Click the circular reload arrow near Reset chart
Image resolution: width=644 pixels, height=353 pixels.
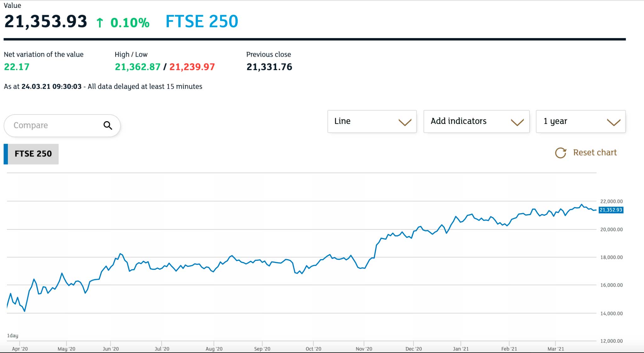coord(561,153)
